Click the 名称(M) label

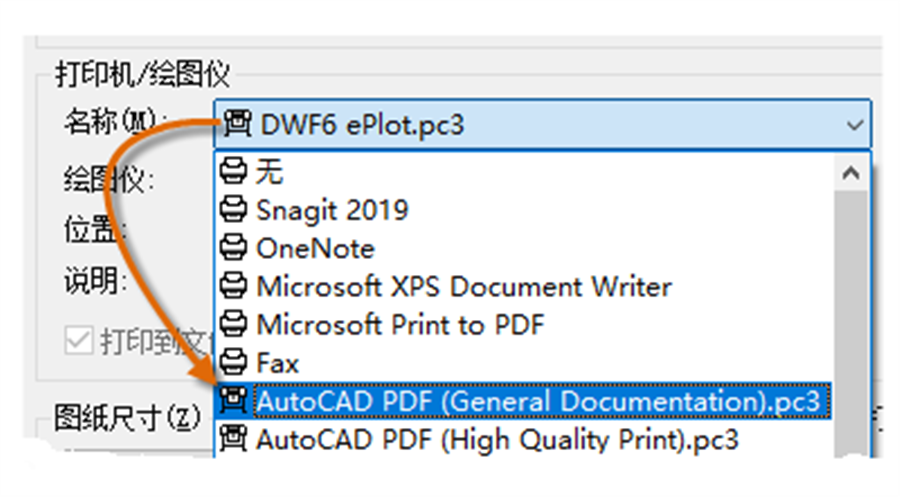pyautogui.click(x=116, y=122)
